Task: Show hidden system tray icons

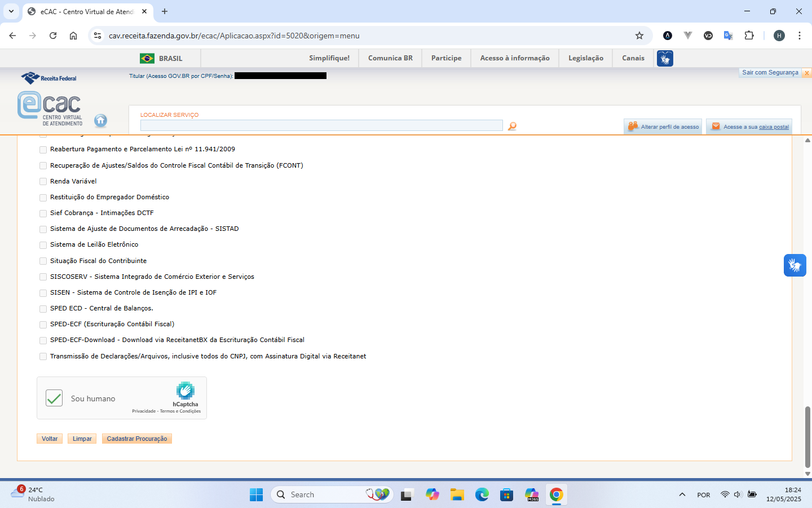Action: [682, 495]
